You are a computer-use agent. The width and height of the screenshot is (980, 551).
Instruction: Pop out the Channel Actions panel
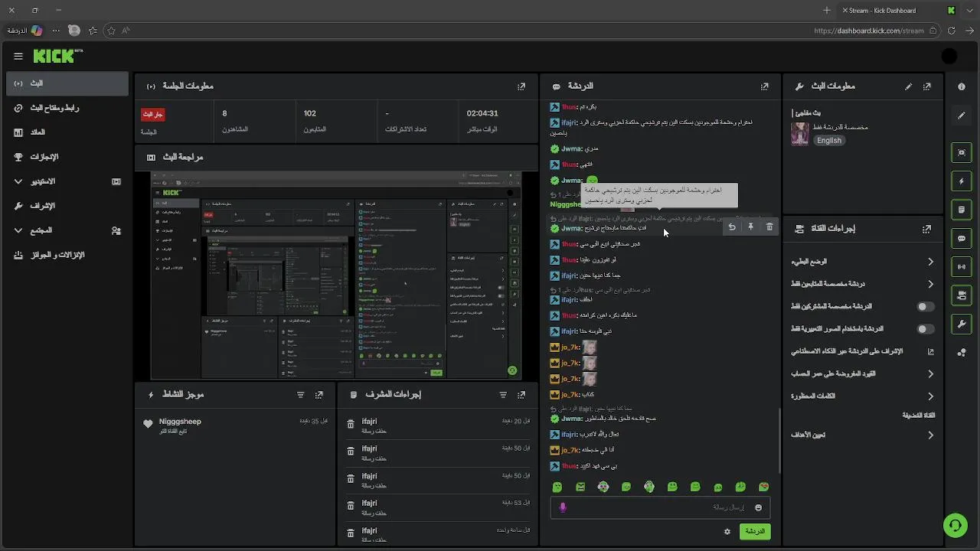click(927, 229)
